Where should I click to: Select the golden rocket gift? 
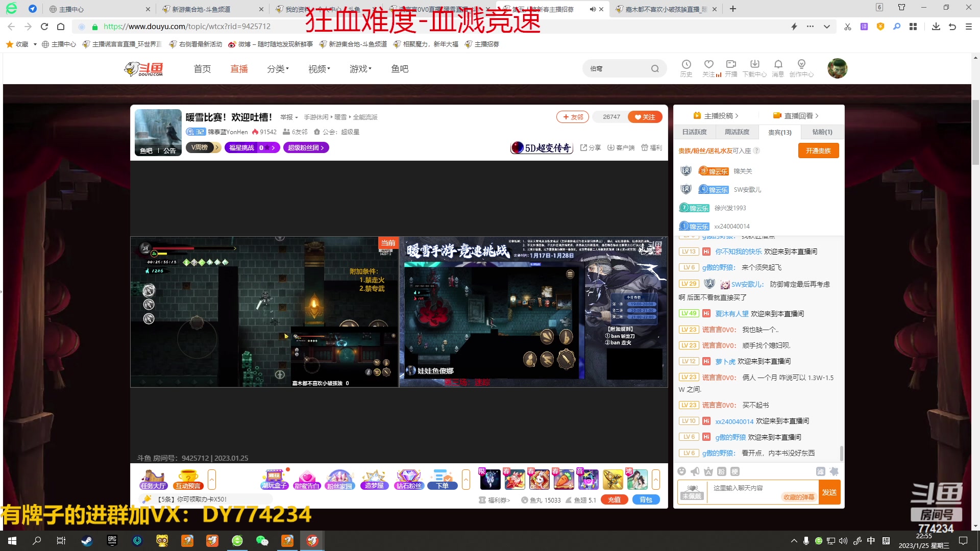click(613, 480)
